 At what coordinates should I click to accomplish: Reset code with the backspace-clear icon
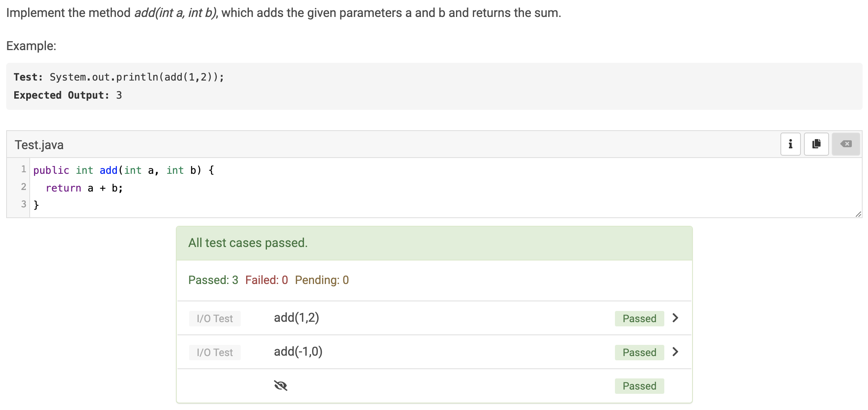tap(846, 144)
